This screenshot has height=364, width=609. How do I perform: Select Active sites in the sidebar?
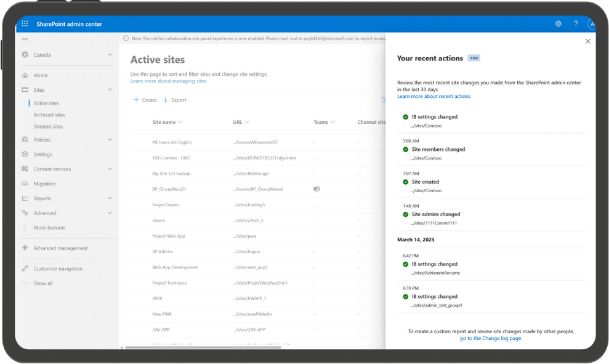point(46,103)
